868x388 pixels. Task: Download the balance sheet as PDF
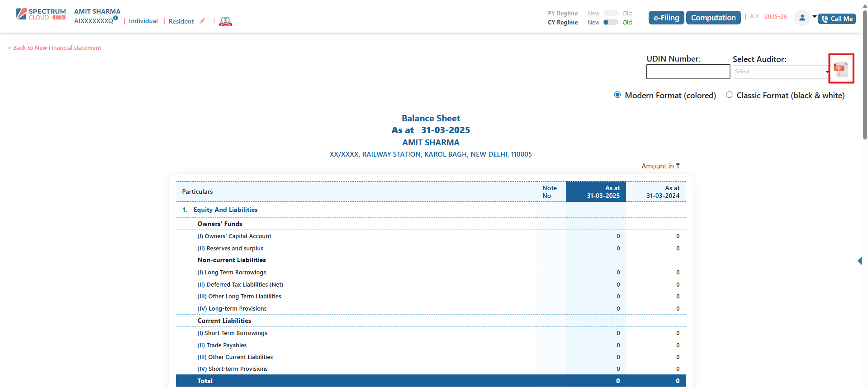841,69
